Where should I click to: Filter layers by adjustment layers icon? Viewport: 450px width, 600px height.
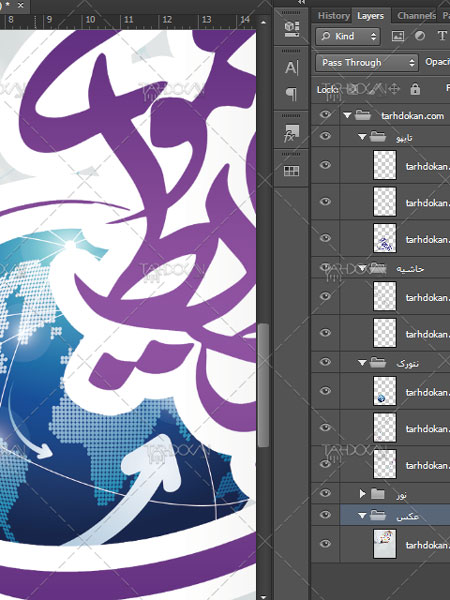tap(420, 36)
